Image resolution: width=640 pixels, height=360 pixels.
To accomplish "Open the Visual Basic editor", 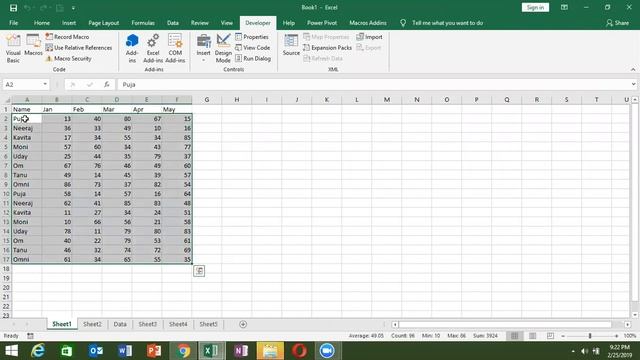I will 13,48.
